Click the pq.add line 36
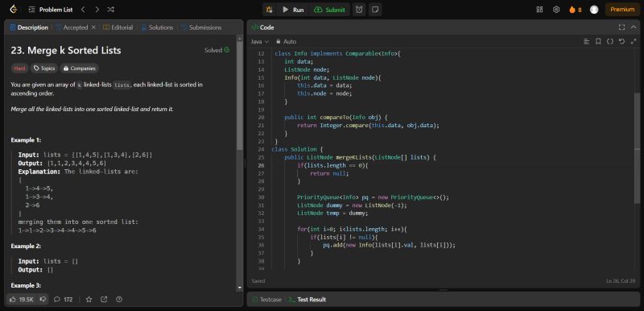Screen dimensions: 644x311 click(x=389, y=245)
